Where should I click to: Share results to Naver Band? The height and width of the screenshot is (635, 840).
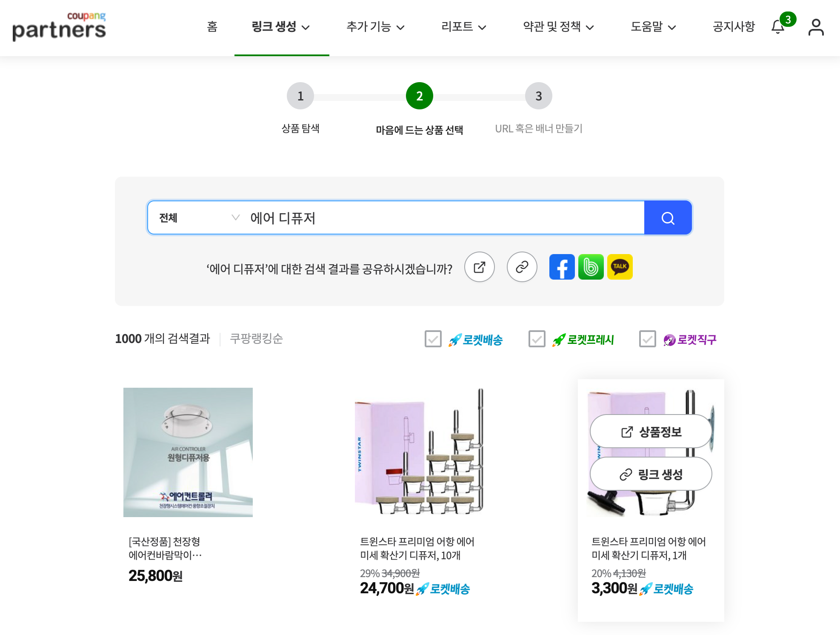tap(591, 267)
